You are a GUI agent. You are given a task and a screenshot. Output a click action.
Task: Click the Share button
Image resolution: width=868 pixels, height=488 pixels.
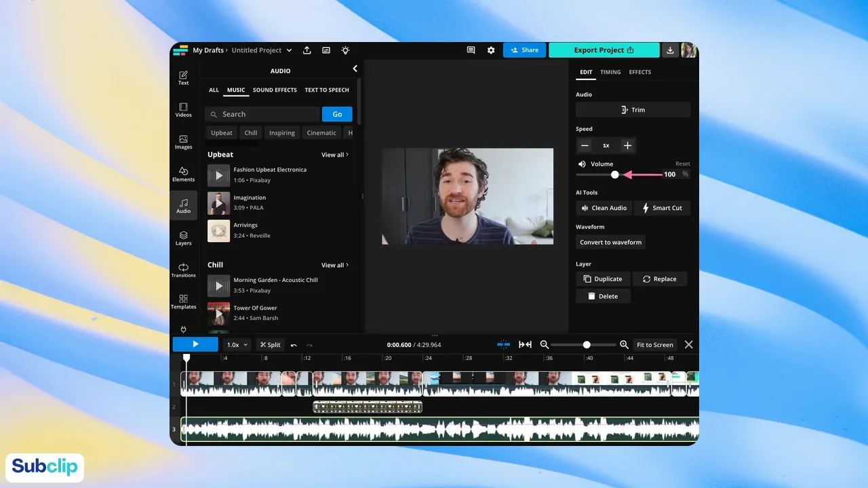click(x=524, y=50)
